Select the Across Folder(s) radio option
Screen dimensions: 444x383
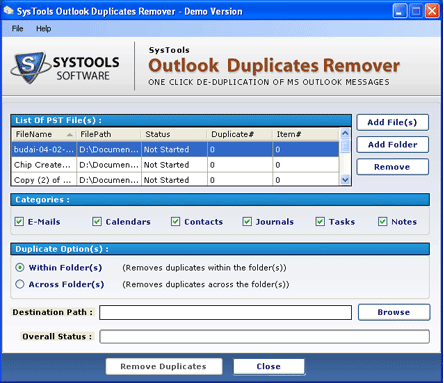(20, 284)
